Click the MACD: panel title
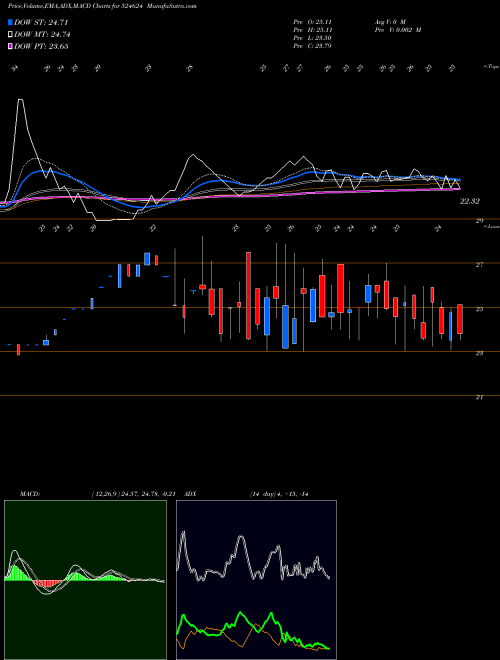 (29, 494)
